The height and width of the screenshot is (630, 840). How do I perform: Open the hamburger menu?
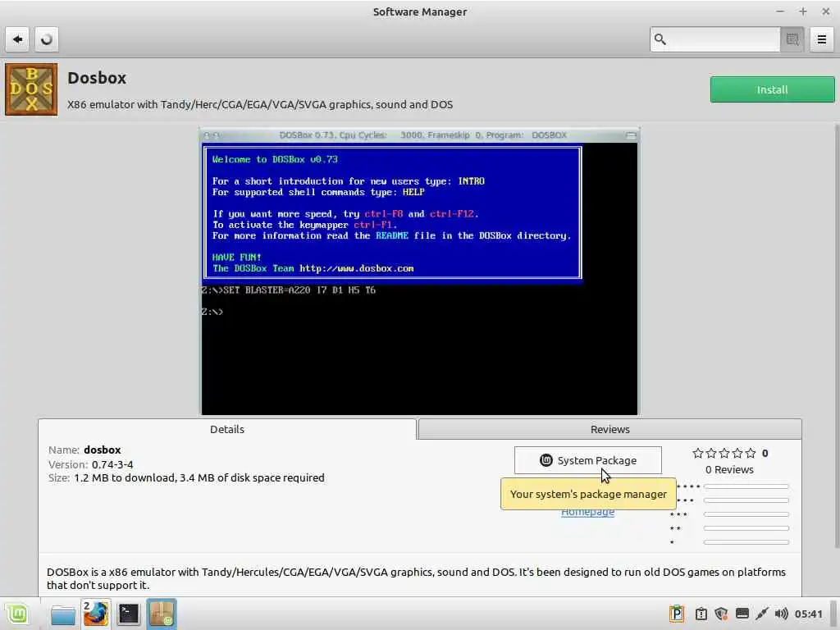point(821,39)
